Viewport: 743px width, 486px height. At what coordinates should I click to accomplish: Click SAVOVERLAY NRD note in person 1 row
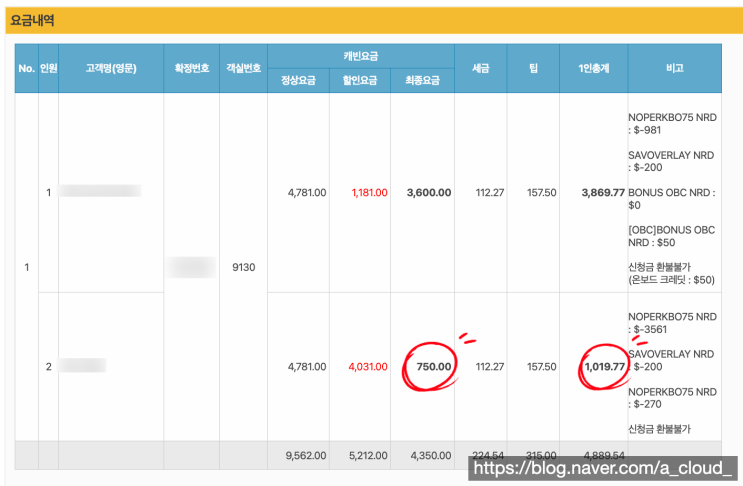point(671,161)
